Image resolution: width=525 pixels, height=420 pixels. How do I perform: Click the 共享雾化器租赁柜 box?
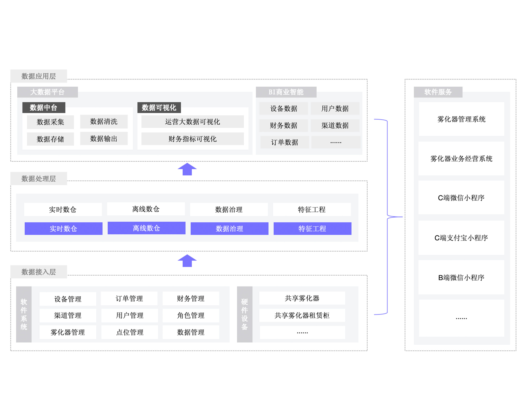[x=302, y=315]
